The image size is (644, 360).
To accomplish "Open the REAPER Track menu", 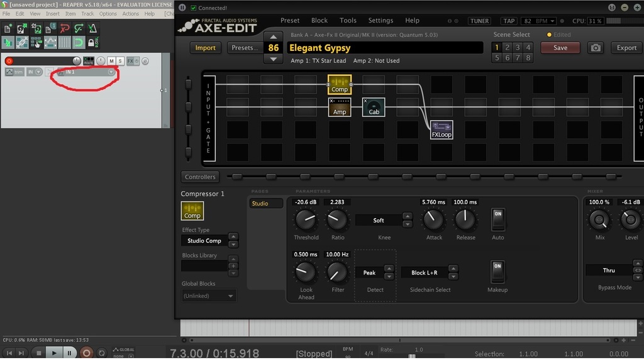I will pos(87,14).
